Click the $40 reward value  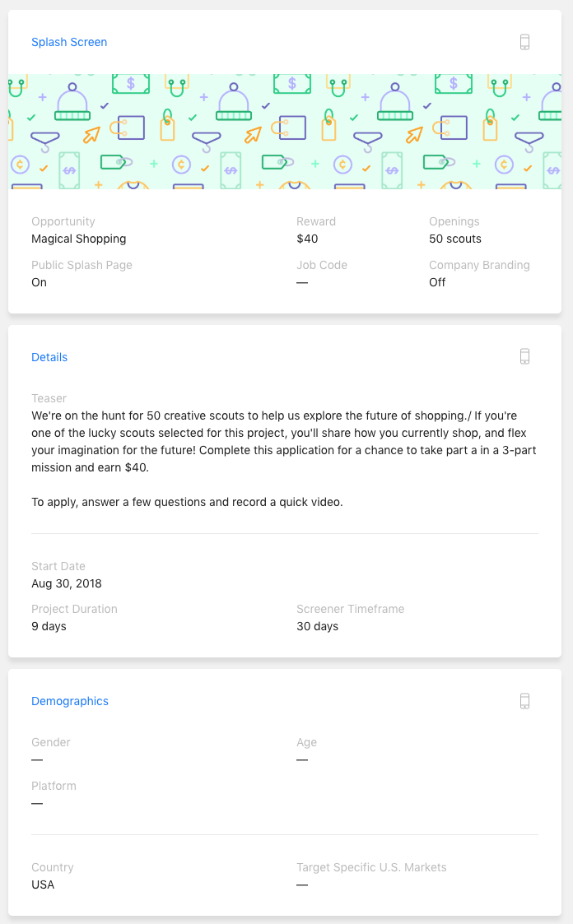[307, 239]
